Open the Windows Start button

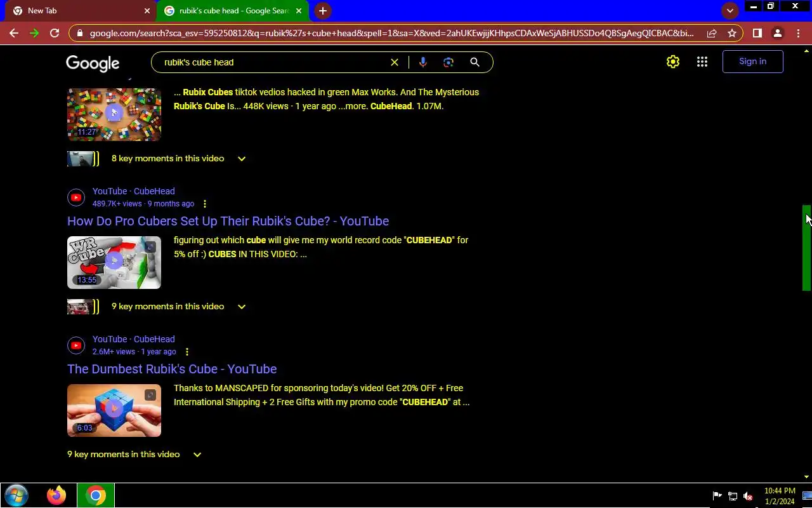pos(16,495)
